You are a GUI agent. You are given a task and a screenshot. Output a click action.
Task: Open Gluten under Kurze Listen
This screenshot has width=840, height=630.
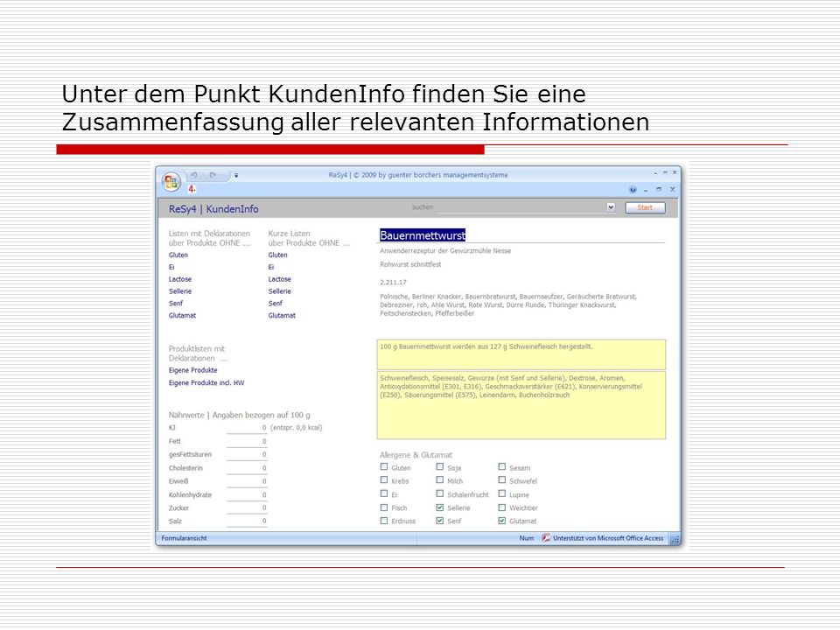click(x=278, y=255)
